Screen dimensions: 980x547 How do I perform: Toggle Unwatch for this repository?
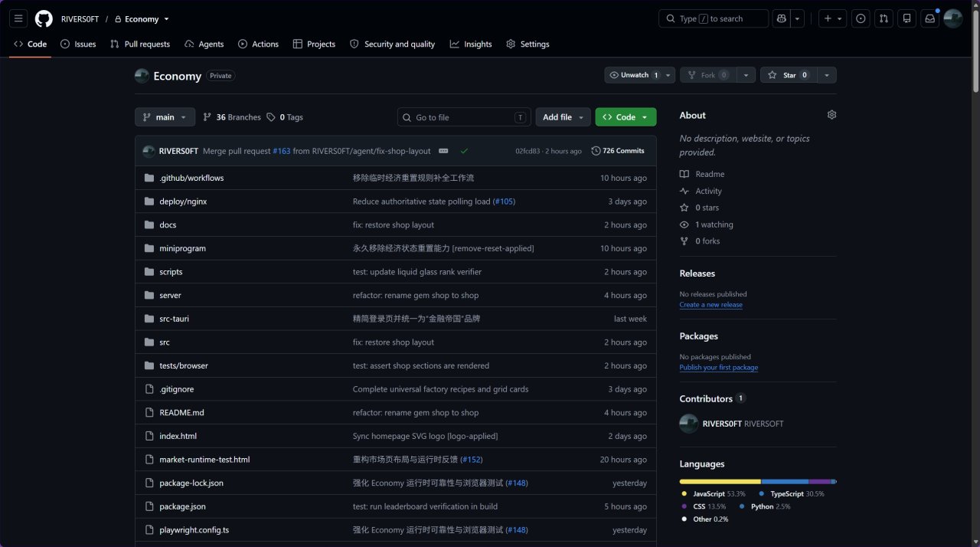coord(632,75)
